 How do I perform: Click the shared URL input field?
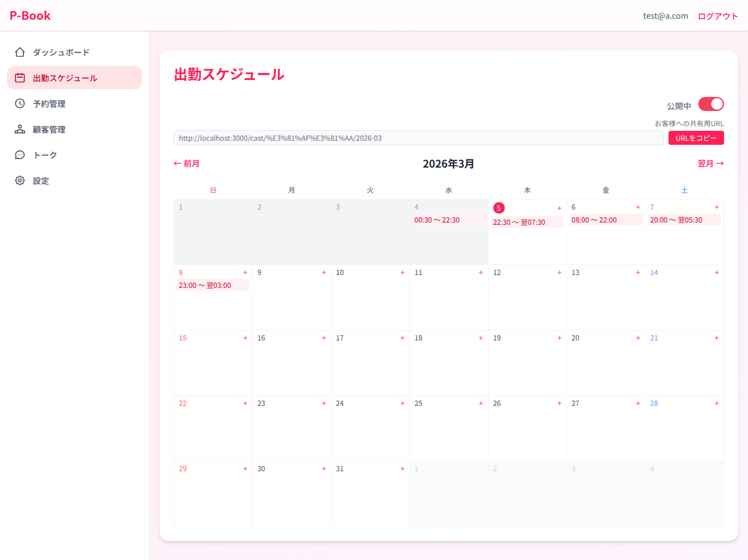pyautogui.click(x=417, y=138)
